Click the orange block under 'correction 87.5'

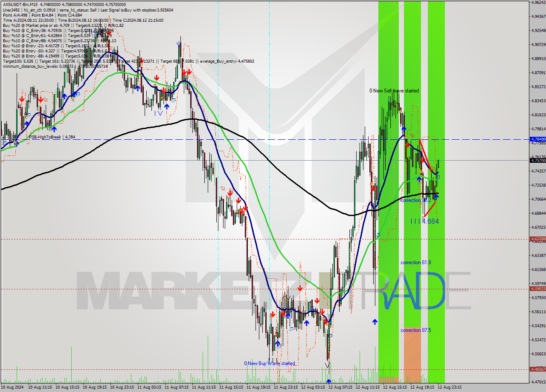[x=412, y=355]
